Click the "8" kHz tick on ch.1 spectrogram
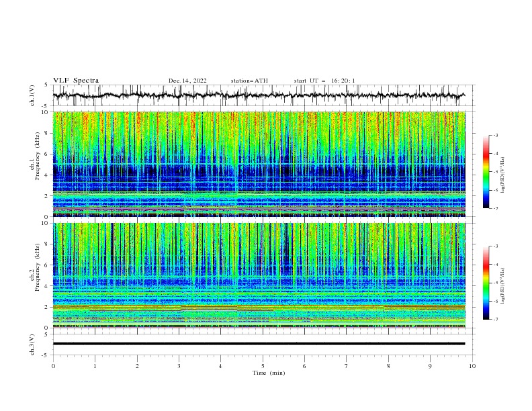The height and width of the screenshot is (411, 532). 47,133
